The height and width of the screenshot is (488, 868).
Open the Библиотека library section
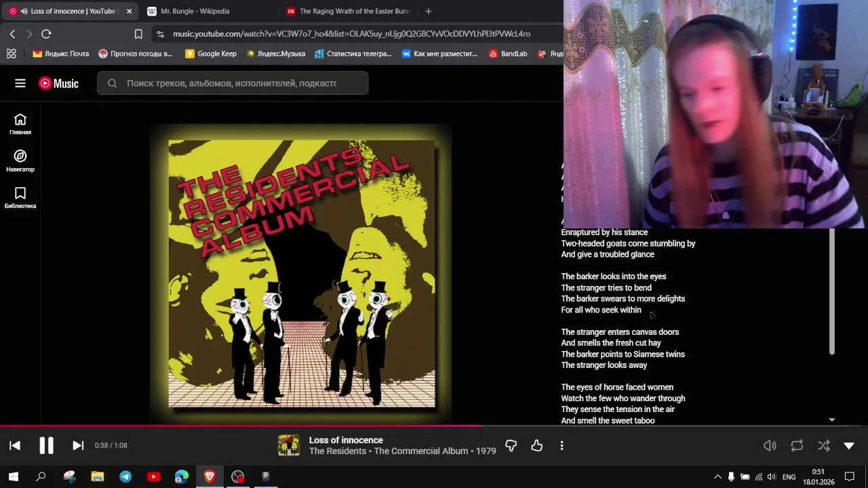[20, 198]
